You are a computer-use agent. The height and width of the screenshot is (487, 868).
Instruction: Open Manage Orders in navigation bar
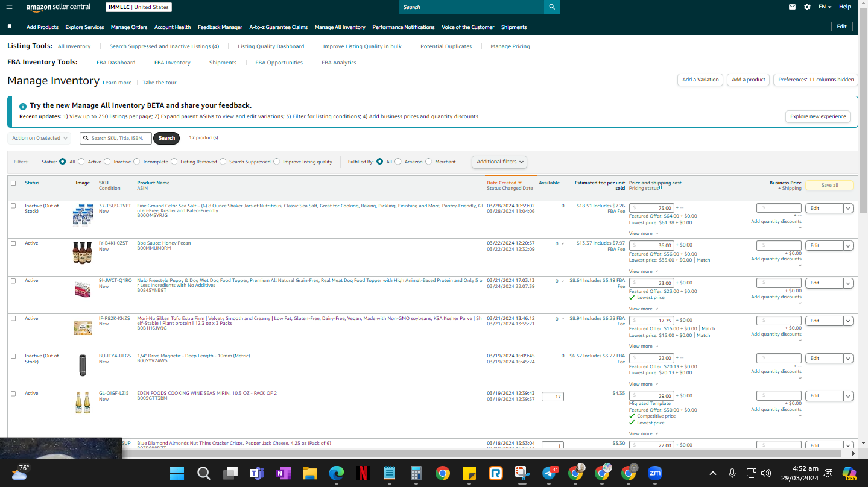pos(129,27)
